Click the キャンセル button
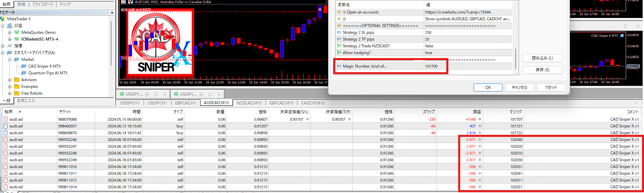 (519, 88)
